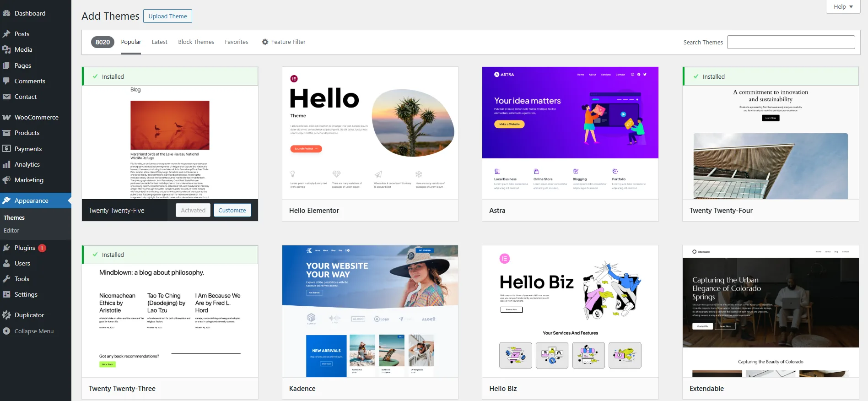
Task: Click the Twenty Twenty-Four theme name
Action: point(721,211)
